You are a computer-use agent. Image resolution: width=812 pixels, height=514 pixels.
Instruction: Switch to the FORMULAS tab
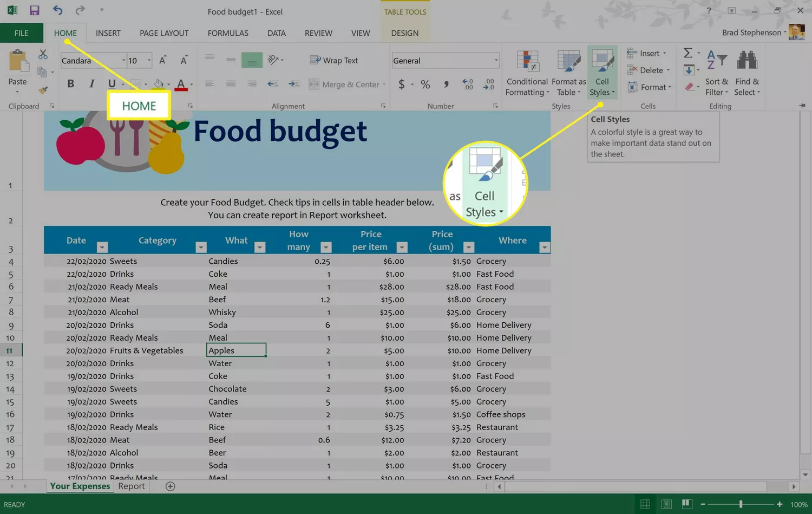228,33
